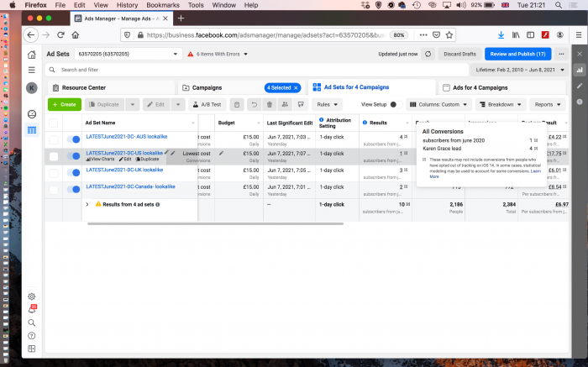Image resolution: width=588 pixels, height=367 pixels.
Task: Toggle off the UK lookalike ad set
Action: tap(74, 173)
